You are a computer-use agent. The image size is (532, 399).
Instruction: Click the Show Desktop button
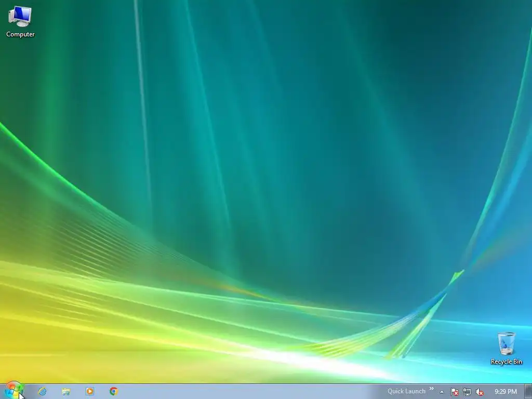[528, 392]
